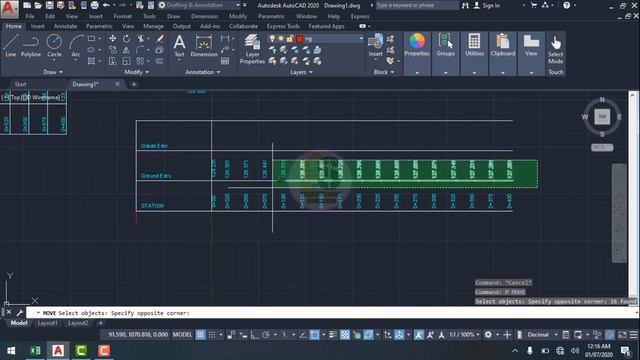Toggle transparency display in status bar
This screenshot has width=640, height=360.
coord(345,335)
